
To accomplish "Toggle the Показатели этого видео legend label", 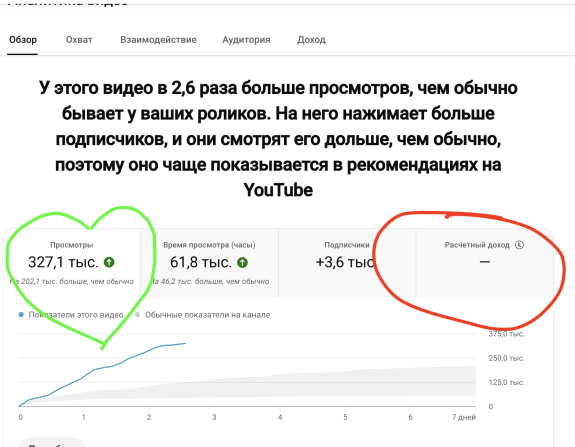I will tap(76, 315).
